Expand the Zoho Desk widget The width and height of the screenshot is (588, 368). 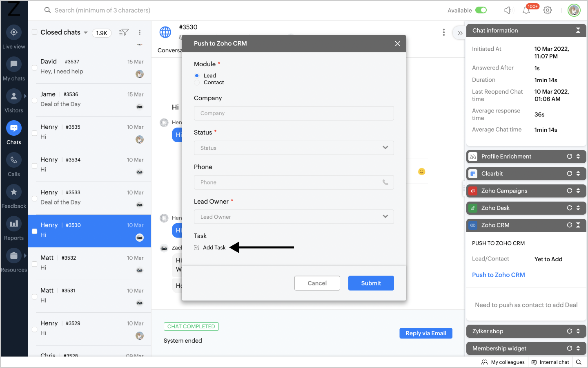578,208
